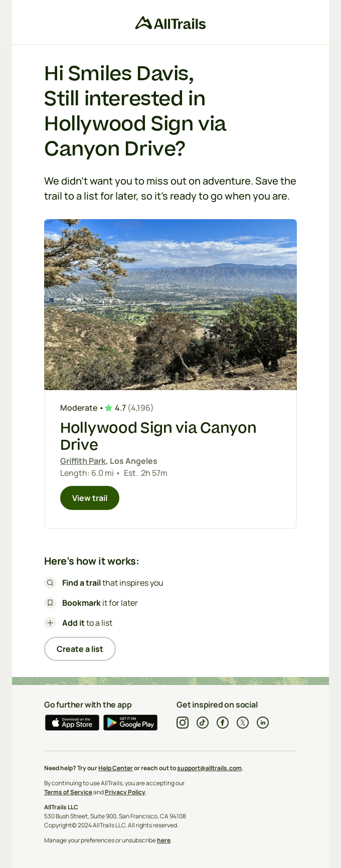The image size is (341, 868).
Task: Open the Privacy Policy link
Action: [125, 792]
